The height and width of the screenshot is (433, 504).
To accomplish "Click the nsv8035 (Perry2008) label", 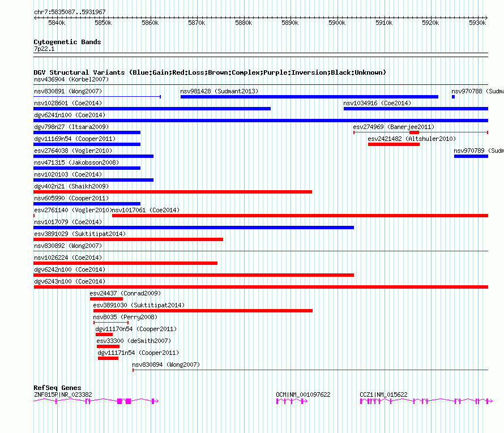I will click(x=125, y=317).
